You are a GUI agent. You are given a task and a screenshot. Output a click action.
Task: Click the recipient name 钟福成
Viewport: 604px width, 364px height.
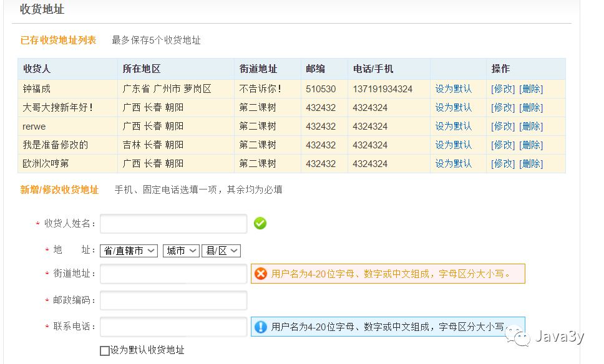[x=37, y=89]
